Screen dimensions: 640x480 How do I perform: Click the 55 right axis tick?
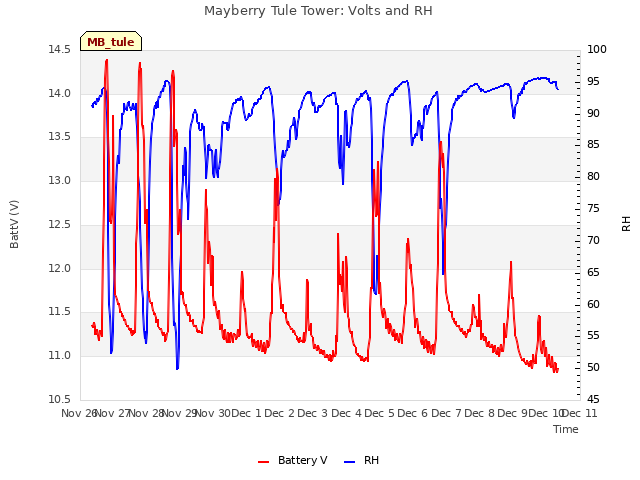tap(593, 336)
